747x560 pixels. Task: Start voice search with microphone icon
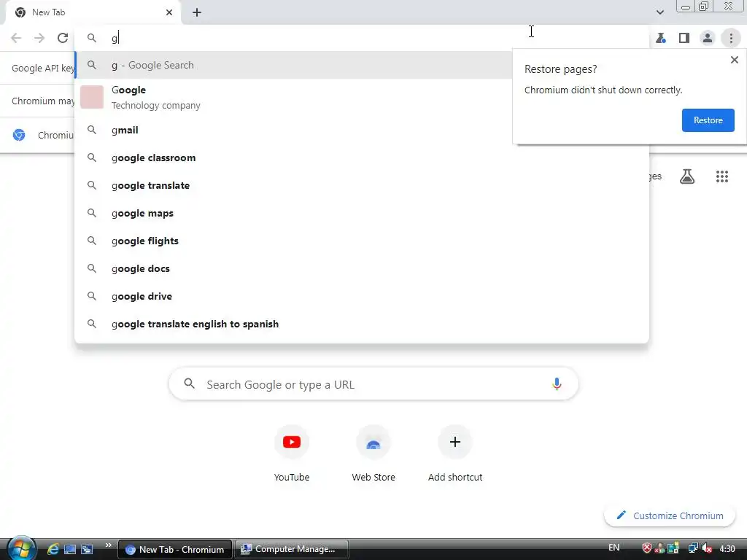557,384
